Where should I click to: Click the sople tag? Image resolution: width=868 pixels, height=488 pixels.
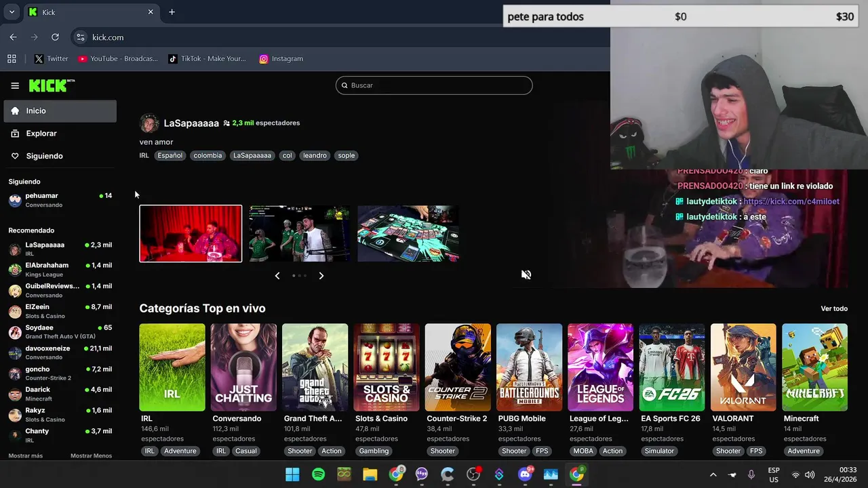(347, 155)
